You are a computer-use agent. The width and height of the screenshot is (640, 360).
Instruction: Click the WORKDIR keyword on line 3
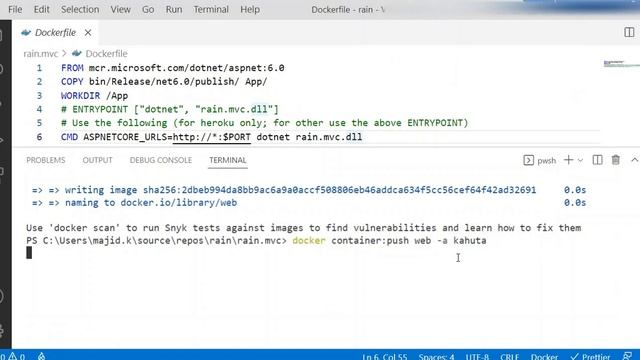[80, 96]
